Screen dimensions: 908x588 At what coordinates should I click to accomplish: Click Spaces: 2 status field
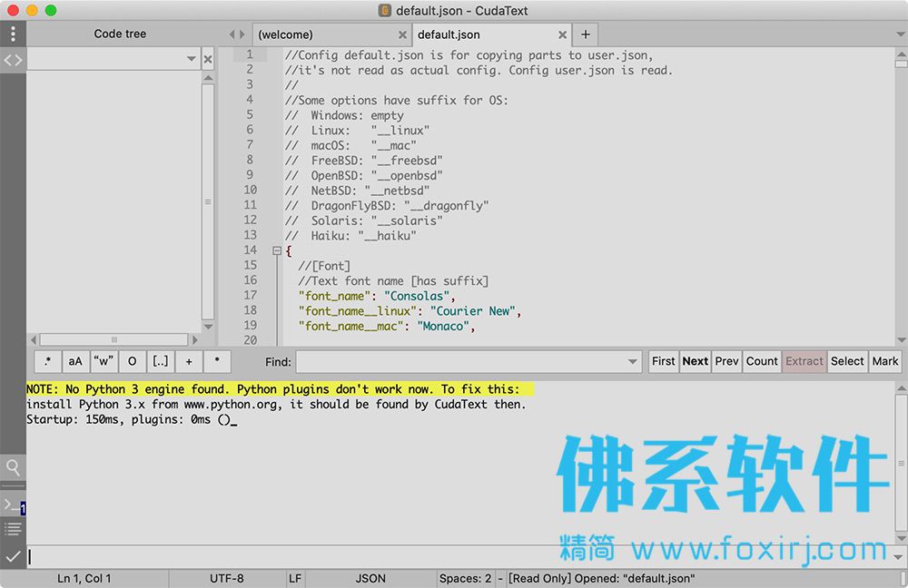click(x=466, y=578)
